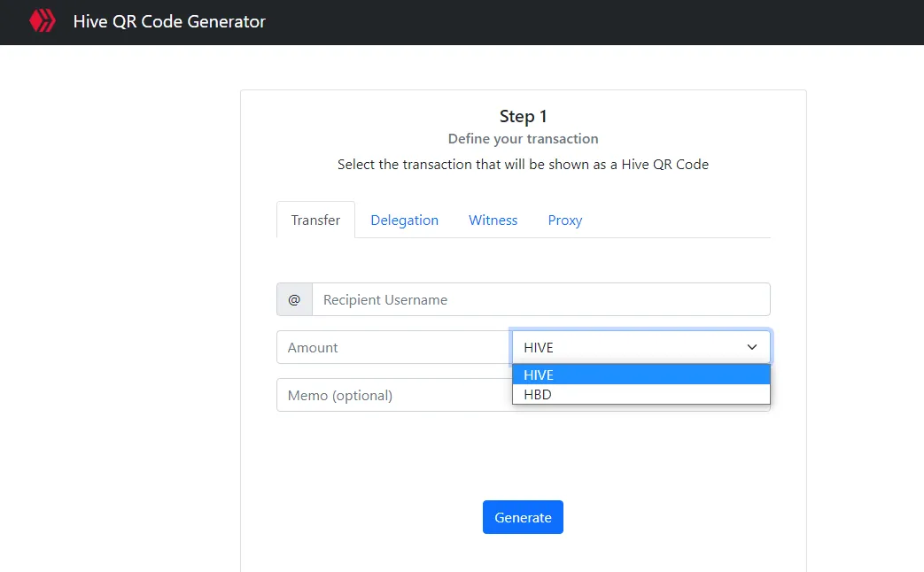Click the 'Step 1' heading text
Screen dimensions: 924x572
(523, 116)
